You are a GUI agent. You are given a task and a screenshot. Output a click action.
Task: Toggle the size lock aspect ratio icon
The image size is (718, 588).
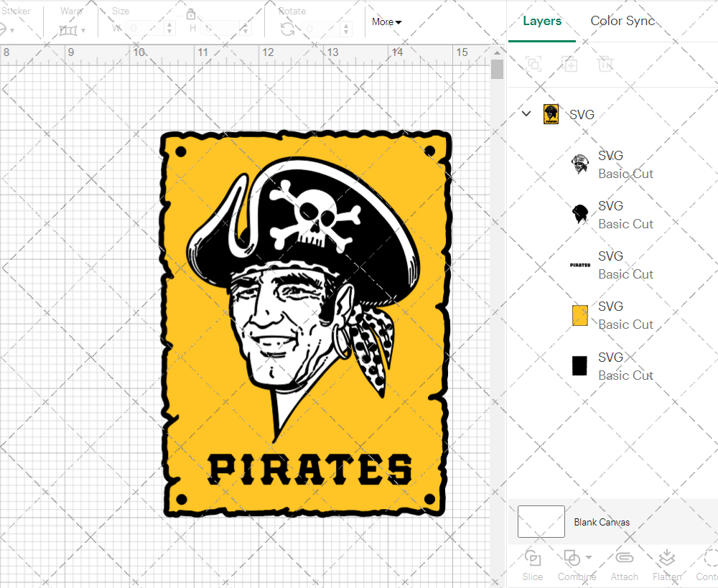(x=191, y=14)
